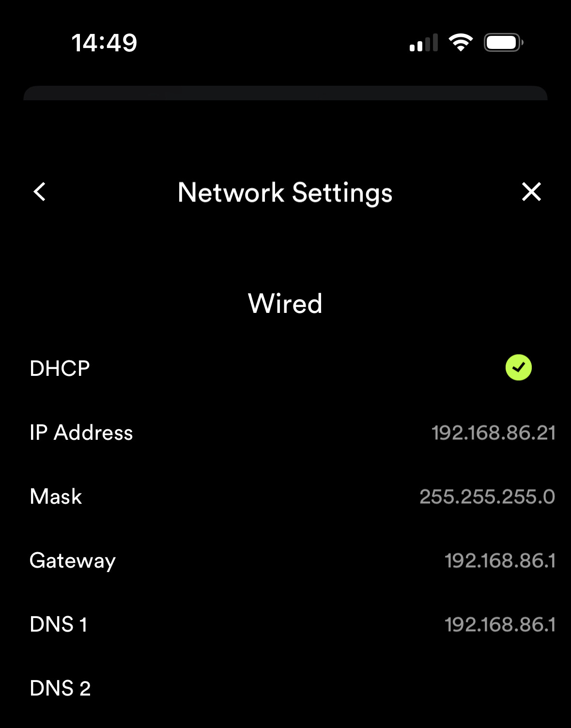Toggle the DHCP green checkmark
This screenshot has height=728, width=571.
point(518,368)
